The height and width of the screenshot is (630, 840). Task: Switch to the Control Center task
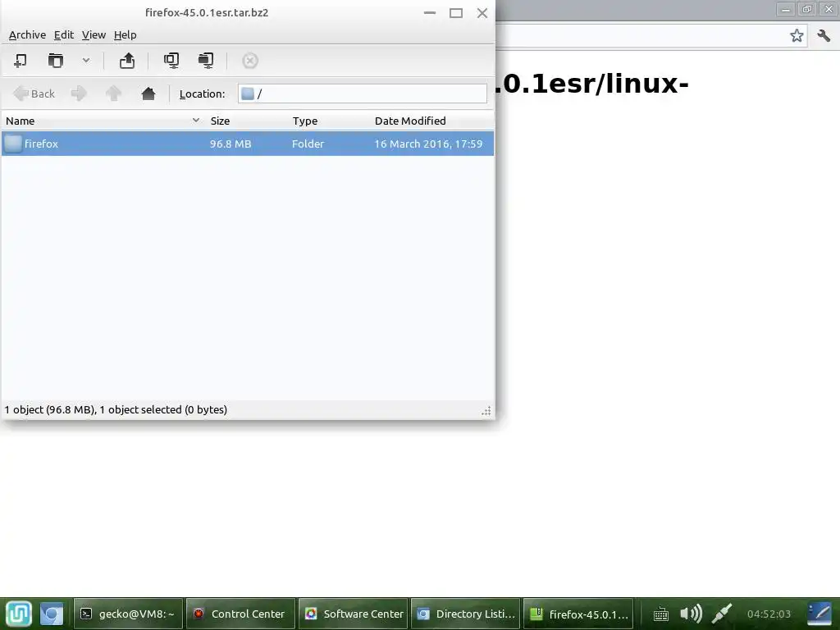(x=240, y=614)
